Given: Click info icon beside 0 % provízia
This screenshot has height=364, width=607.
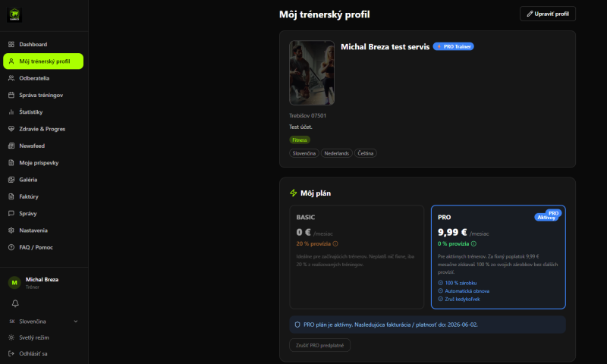Looking at the screenshot, I should pyautogui.click(x=473, y=243).
